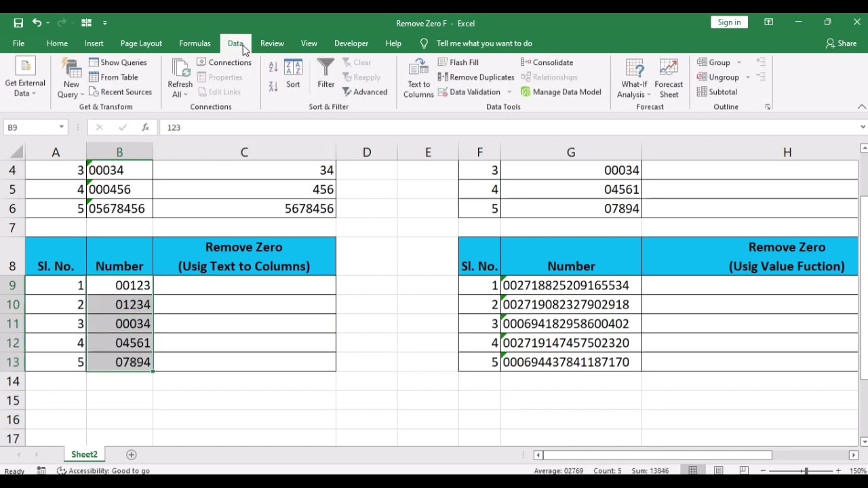Click Subtotal
Viewport: 868px width, 488px height.
tap(717, 92)
